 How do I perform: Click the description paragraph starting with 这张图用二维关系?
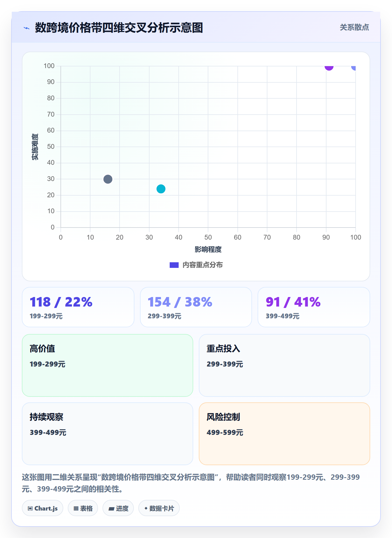191,483
